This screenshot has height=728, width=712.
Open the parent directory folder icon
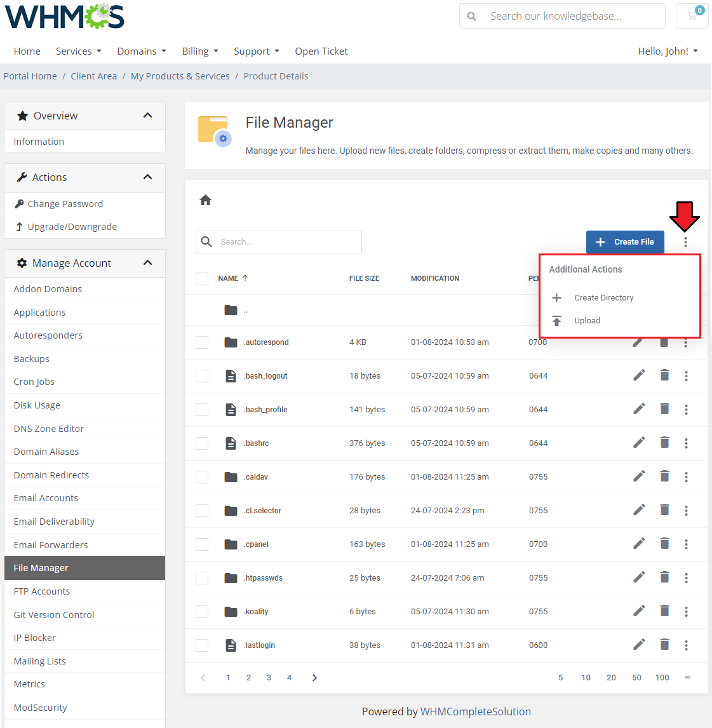(231, 310)
